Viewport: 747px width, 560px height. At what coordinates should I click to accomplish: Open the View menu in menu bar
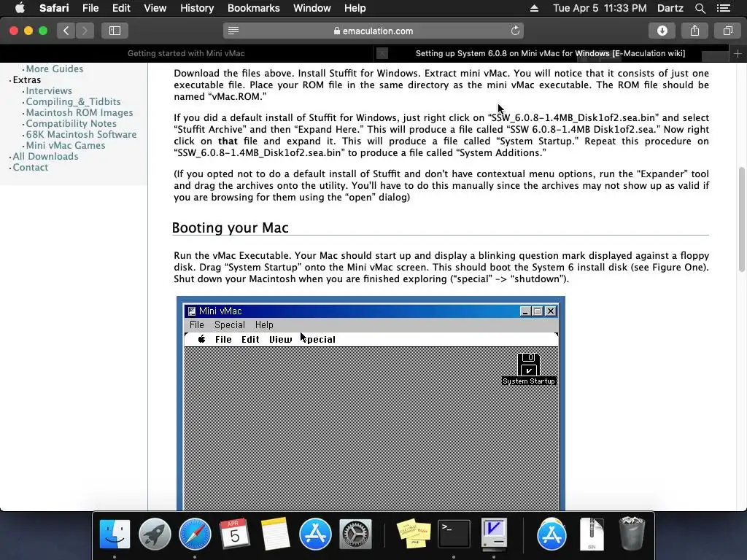pos(155,8)
